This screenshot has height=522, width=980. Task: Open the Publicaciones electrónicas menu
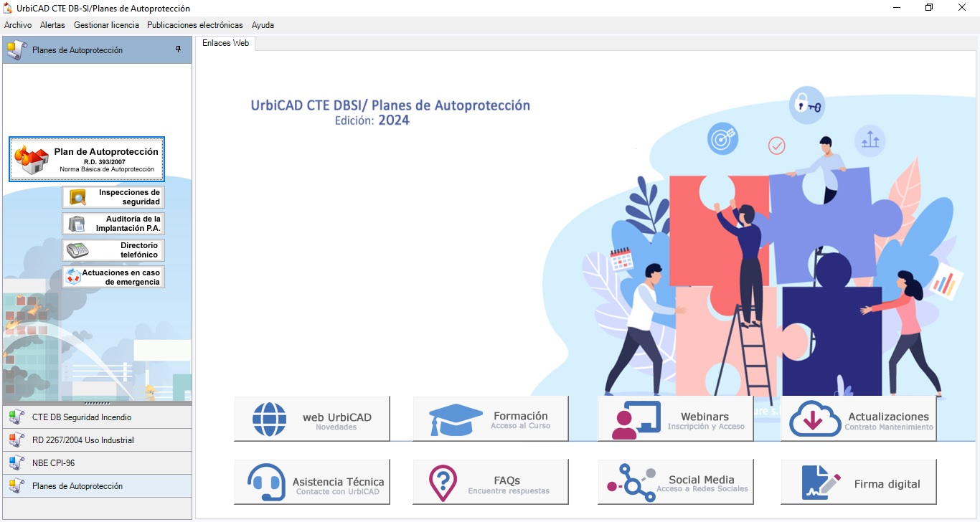tap(195, 25)
